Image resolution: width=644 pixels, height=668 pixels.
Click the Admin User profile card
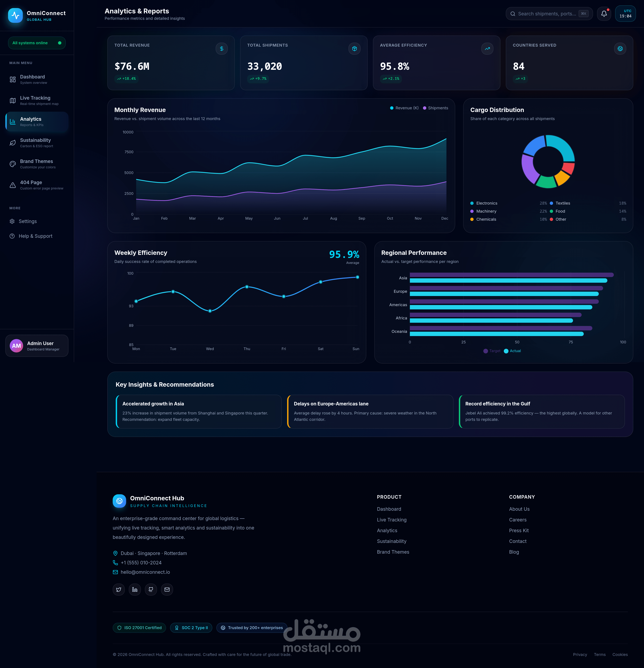click(37, 346)
